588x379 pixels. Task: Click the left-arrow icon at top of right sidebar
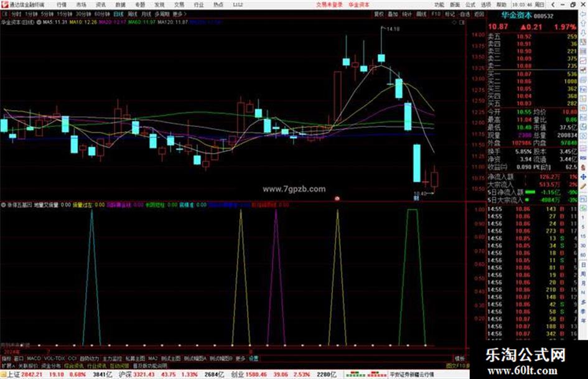tap(583, 14)
